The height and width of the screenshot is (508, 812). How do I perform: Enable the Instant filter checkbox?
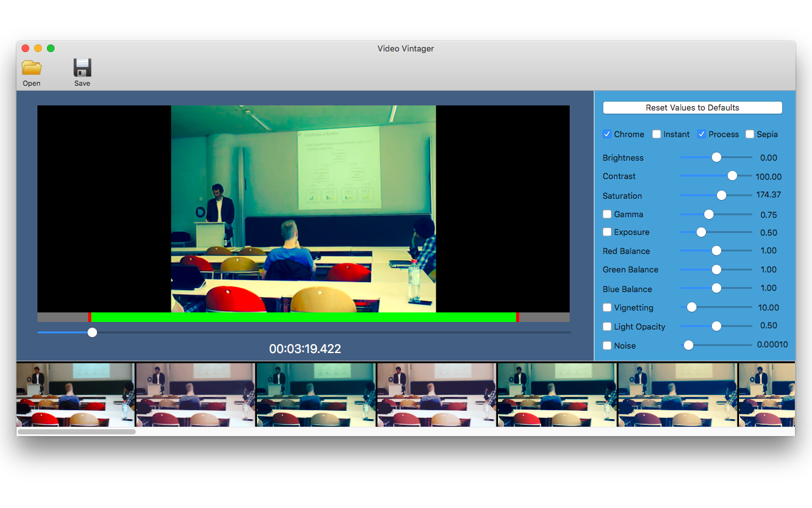[657, 134]
